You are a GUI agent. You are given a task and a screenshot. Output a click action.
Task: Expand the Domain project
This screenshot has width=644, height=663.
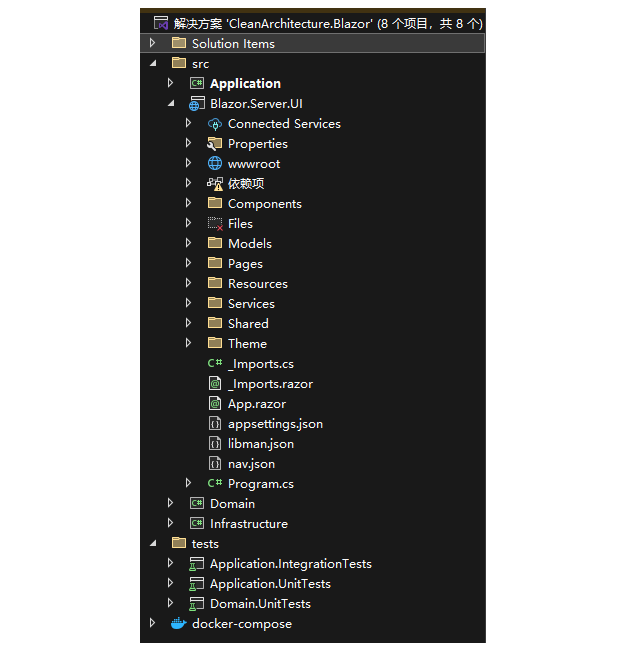[170, 503]
